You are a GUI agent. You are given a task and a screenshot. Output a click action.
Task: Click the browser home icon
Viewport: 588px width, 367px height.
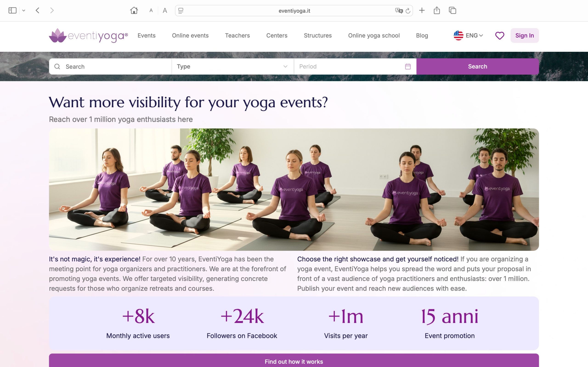(134, 11)
